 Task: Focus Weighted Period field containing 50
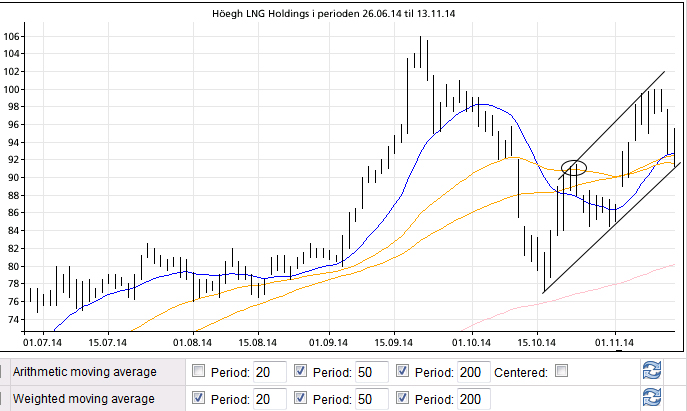(373, 398)
